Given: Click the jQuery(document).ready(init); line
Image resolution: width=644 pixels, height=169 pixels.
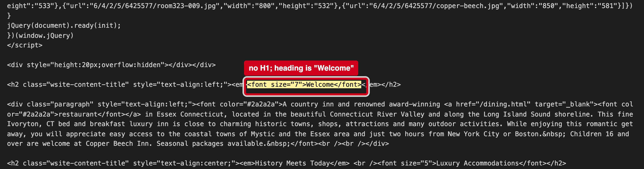Looking at the screenshot, I should (64, 25).
